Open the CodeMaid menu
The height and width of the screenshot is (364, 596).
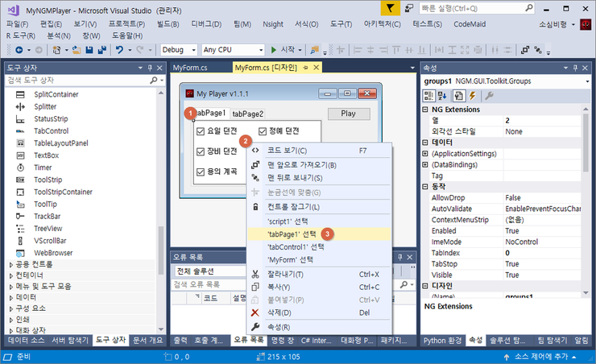coord(470,24)
